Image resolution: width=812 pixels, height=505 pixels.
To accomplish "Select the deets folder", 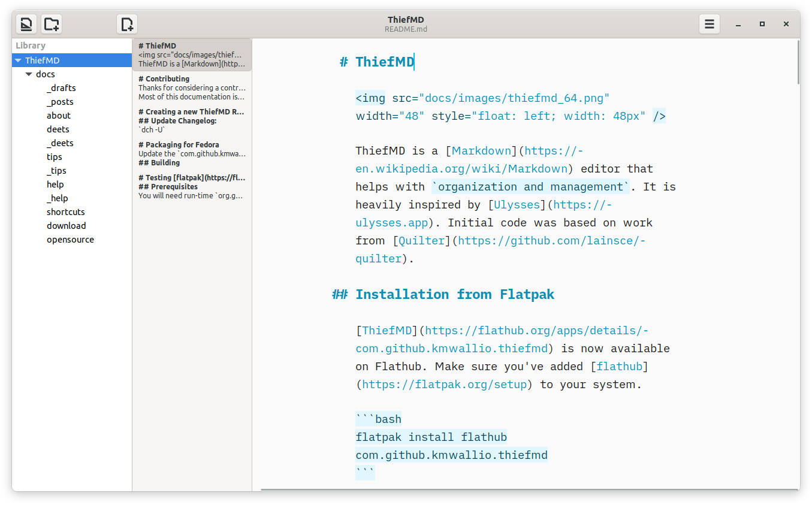I will pyautogui.click(x=58, y=129).
